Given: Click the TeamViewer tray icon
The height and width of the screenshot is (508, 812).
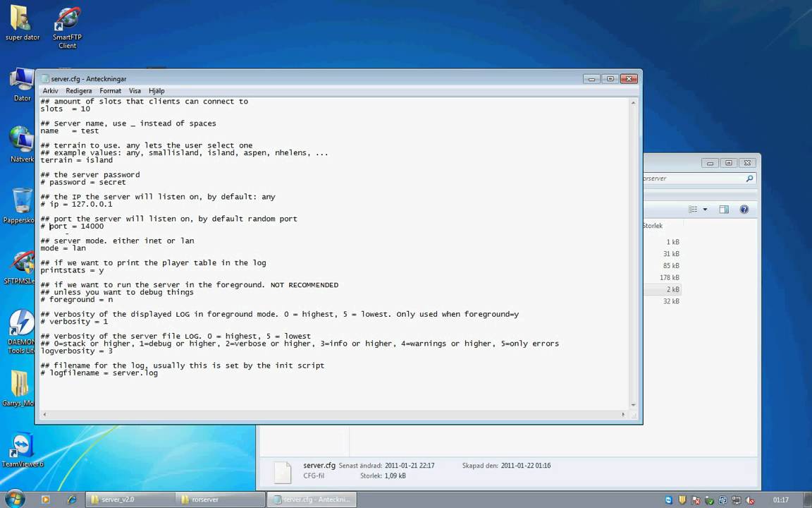Looking at the screenshot, I should click(668, 500).
